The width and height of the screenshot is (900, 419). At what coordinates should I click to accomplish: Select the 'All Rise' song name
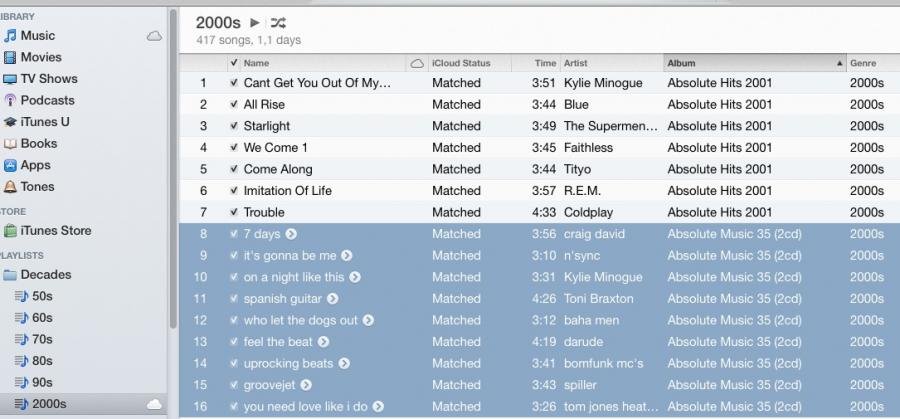coord(264,104)
